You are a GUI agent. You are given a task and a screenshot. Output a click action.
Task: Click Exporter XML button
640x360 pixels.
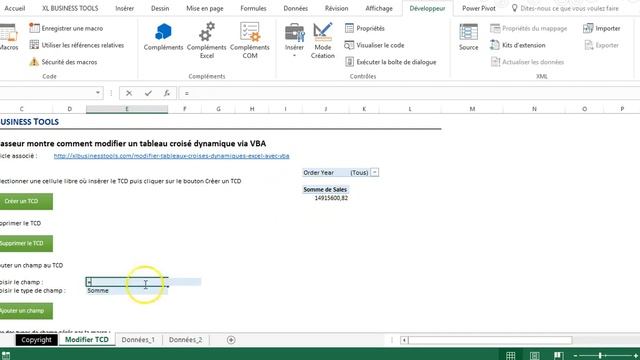click(x=601, y=45)
